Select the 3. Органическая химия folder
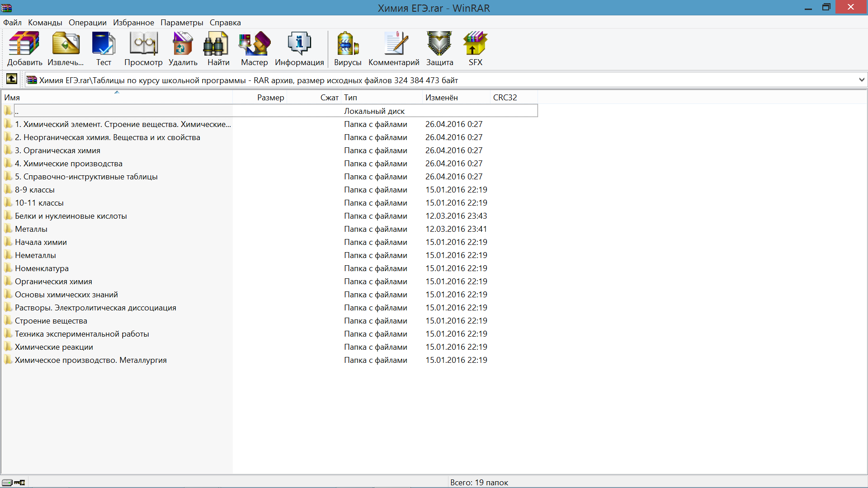This screenshot has height=488, width=868. pos(57,150)
